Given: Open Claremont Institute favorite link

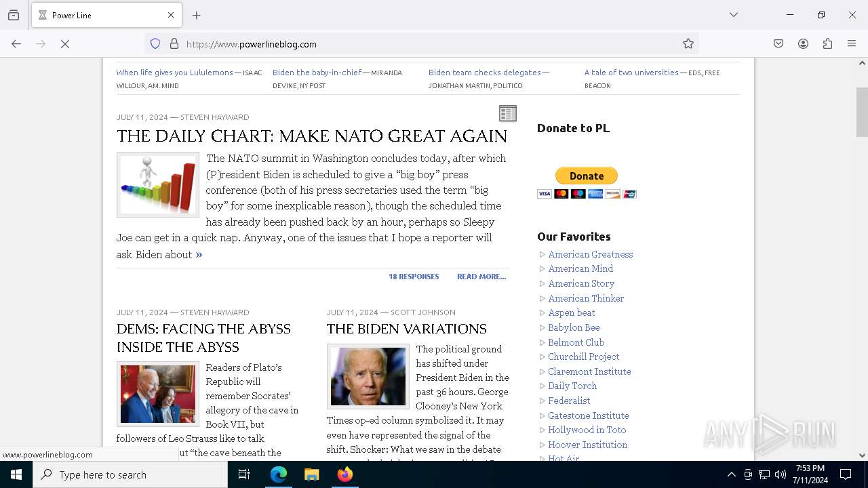Looking at the screenshot, I should (x=589, y=371).
